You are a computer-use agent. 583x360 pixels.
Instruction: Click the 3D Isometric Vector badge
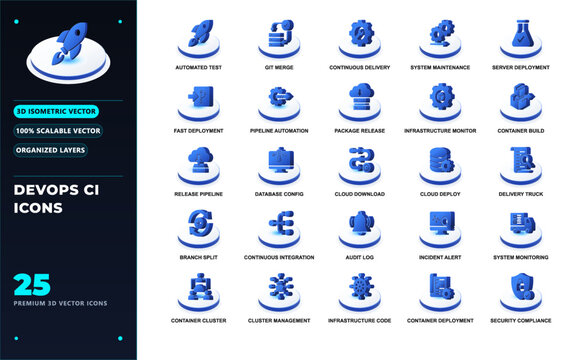tap(56, 111)
